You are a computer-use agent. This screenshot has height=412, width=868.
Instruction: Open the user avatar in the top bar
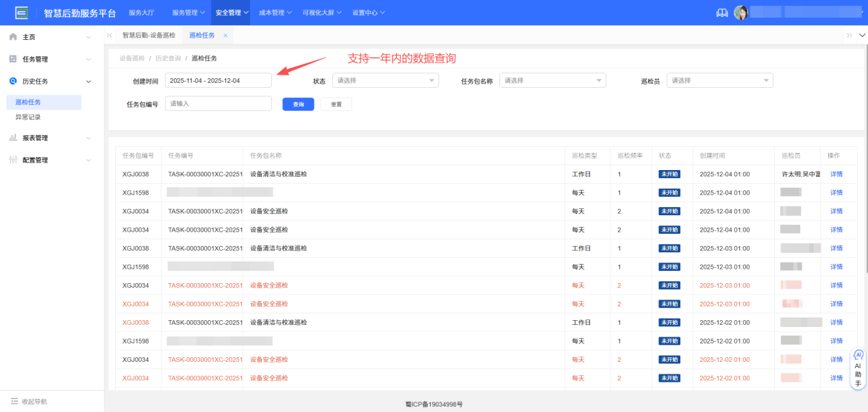click(741, 12)
